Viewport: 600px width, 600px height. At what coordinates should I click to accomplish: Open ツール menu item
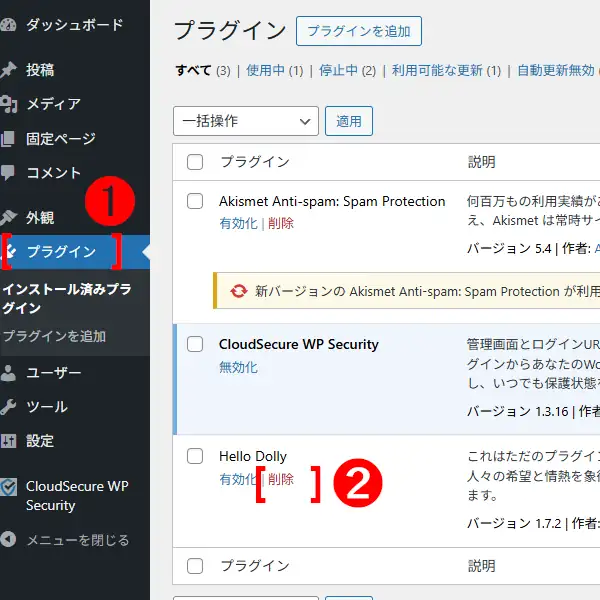pyautogui.click(x=47, y=407)
